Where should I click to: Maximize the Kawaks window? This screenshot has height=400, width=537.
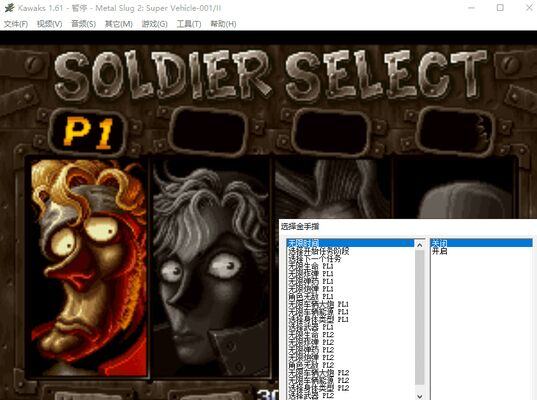click(x=500, y=8)
